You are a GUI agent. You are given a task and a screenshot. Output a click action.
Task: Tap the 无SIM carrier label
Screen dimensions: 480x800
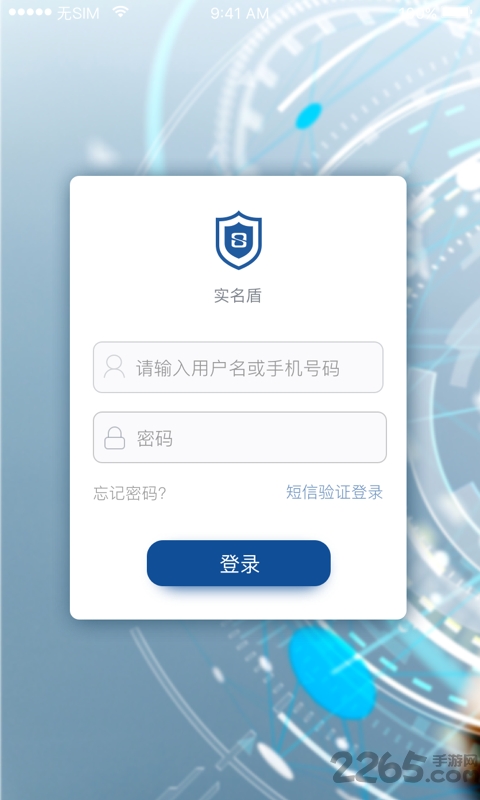pos(78,13)
